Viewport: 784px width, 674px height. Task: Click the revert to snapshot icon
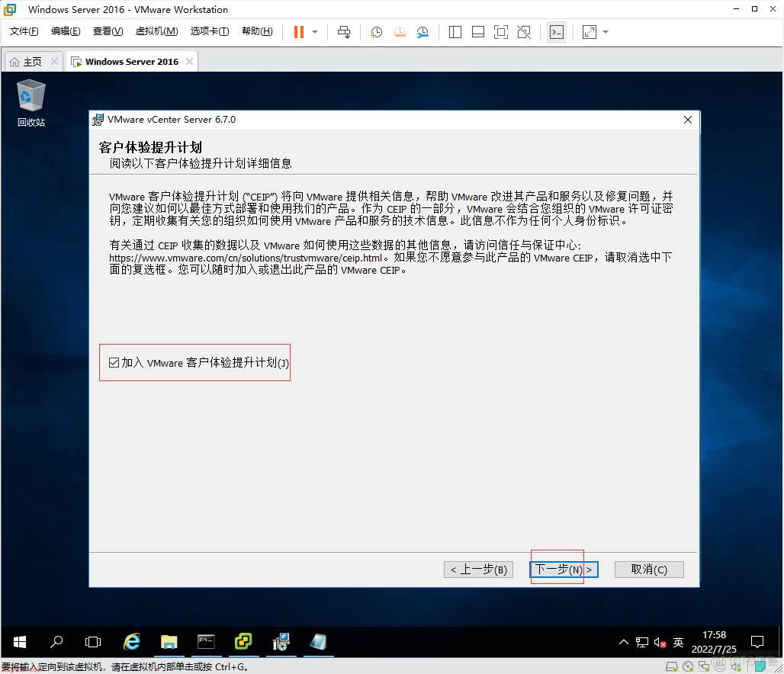(400, 32)
